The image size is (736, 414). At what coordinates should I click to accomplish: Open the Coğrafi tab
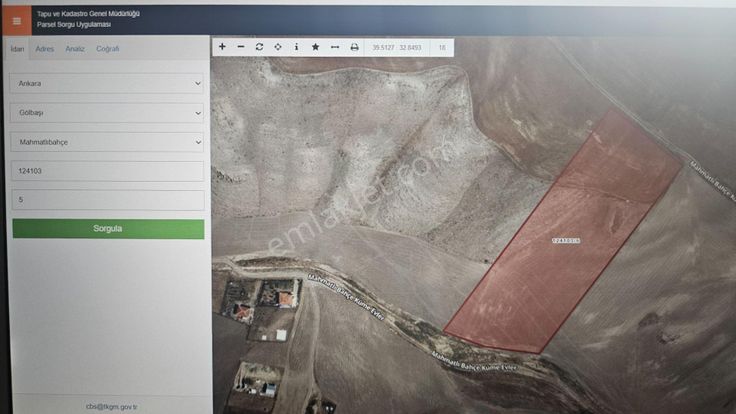point(107,49)
